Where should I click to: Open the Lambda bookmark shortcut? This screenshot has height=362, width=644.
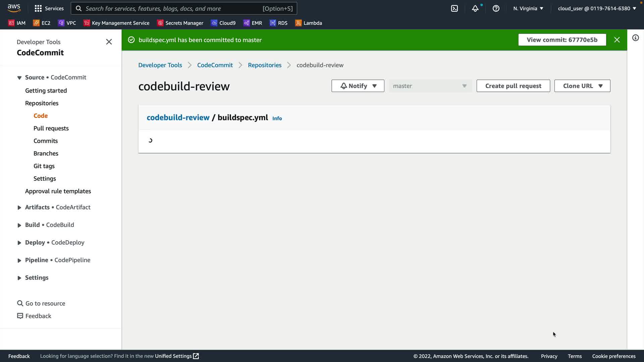pos(308,23)
